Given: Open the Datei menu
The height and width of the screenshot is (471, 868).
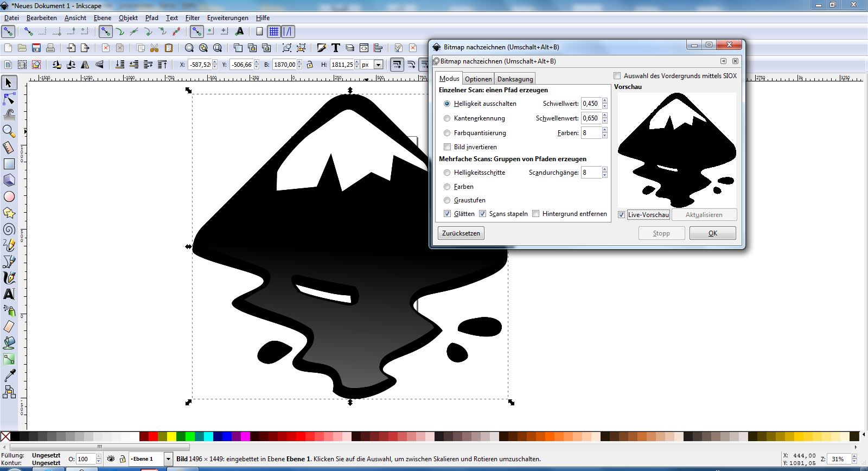Looking at the screenshot, I should point(11,18).
